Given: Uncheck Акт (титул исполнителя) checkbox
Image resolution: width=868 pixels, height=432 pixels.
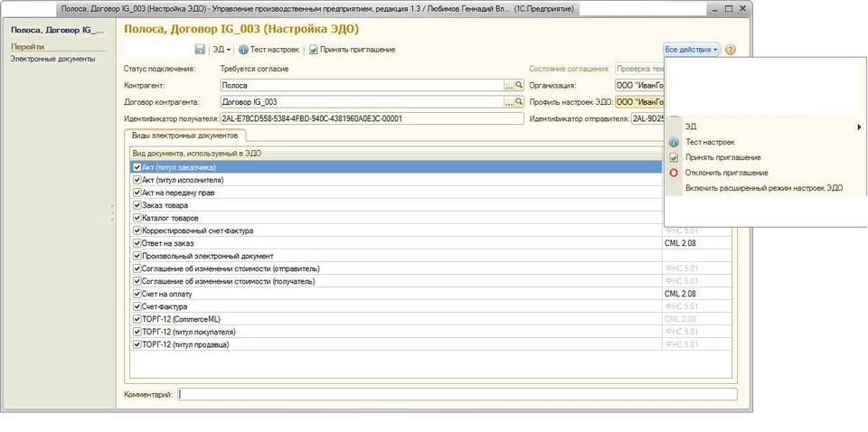Looking at the screenshot, I should click(137, 180).
